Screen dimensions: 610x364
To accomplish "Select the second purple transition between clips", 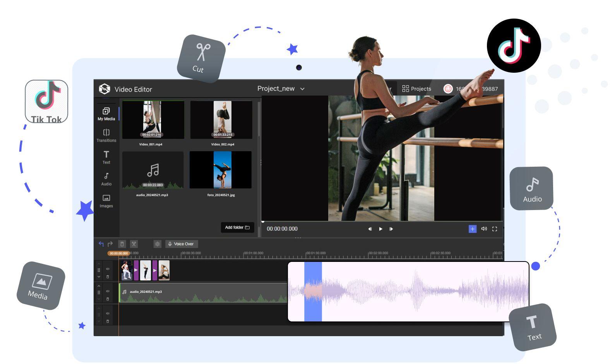I will (x=155, y=270).
